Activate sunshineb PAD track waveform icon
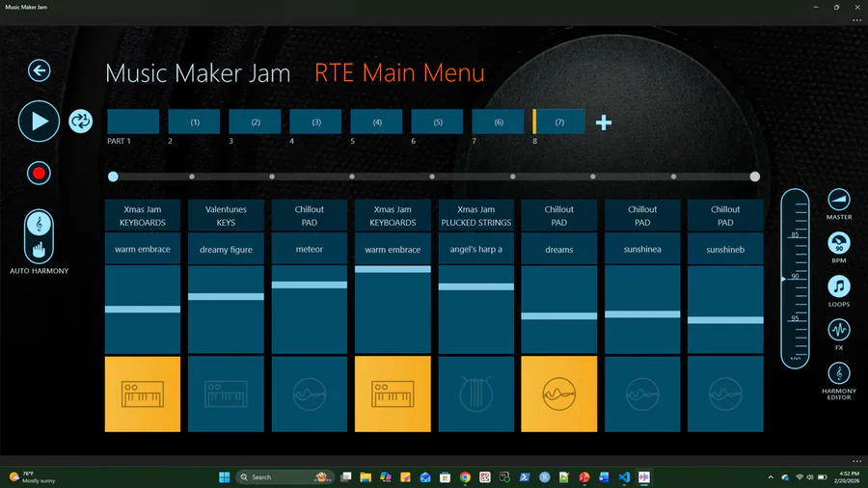Image resolution: width=868 pixels, height=488 pixels. point(725,393)
